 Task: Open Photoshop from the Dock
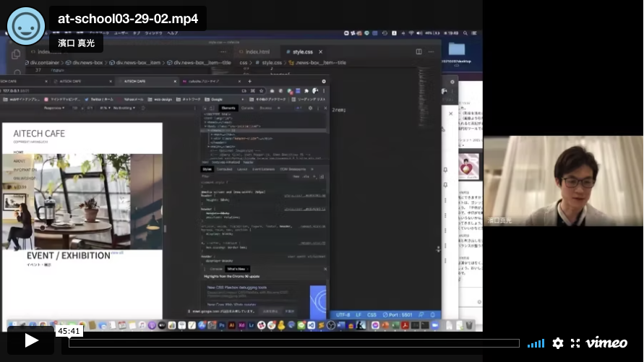[x=222, y=325]
